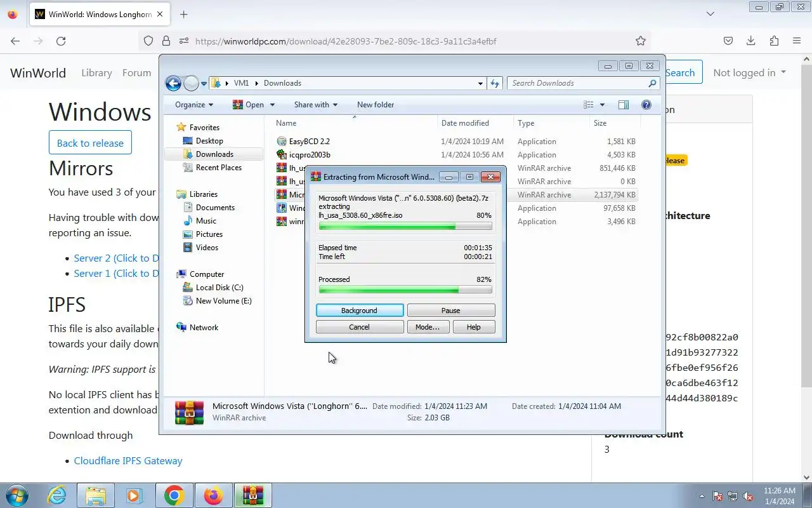
Task: Open the recent locations dropdown arrow
Action: [204, 83]
